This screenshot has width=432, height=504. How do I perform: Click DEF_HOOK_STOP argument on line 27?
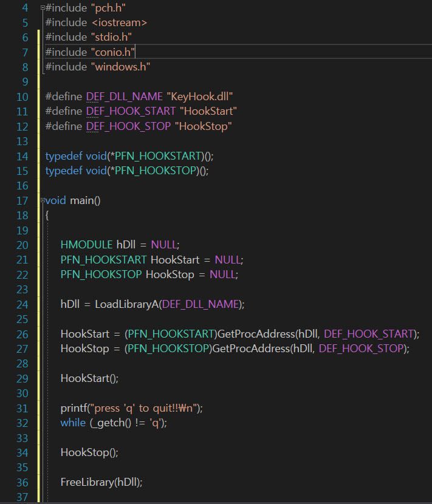[362, 349]
